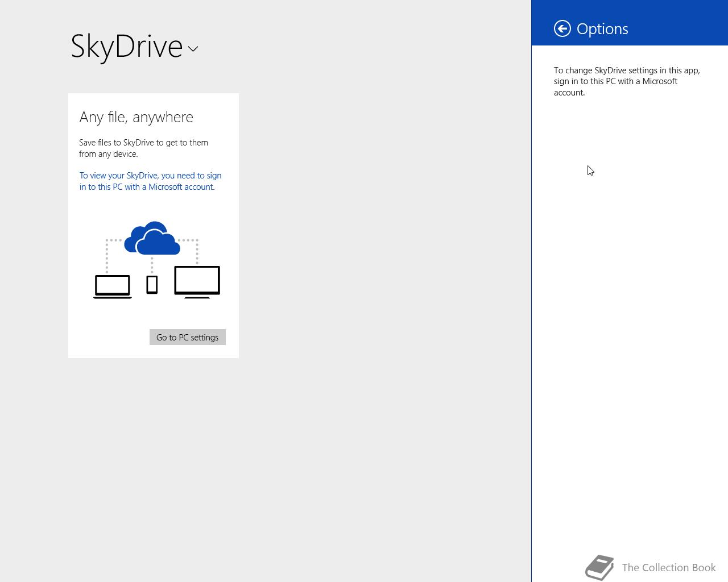Click the SkyDrive app title
Screen dimensions: 728x582
[127, 46]
